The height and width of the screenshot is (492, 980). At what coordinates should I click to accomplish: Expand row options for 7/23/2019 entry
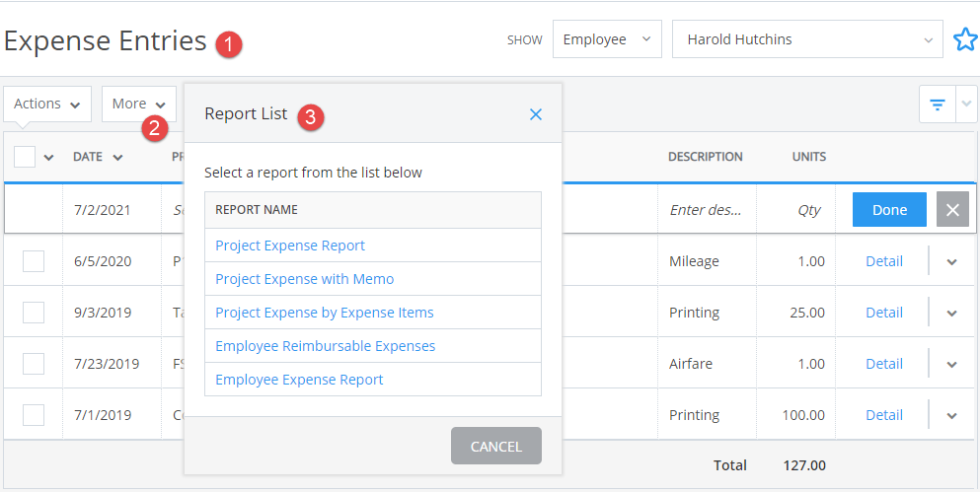coord(952,364)
